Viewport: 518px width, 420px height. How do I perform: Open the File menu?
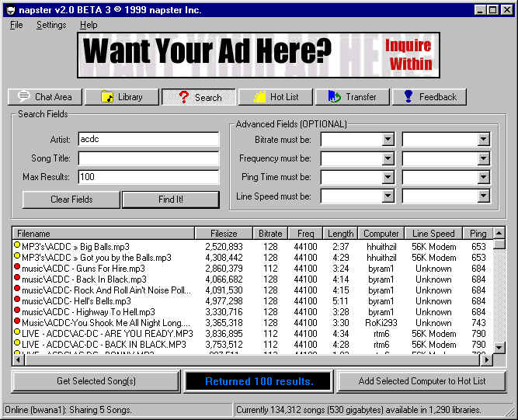pos(16,25)
